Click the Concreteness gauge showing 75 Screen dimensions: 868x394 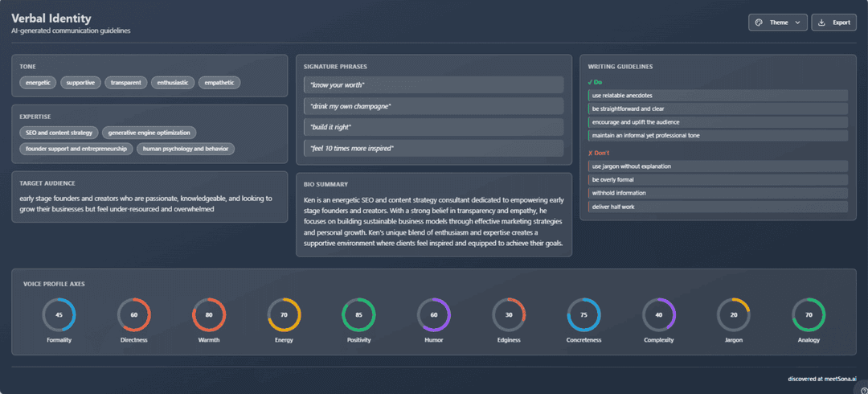583,314
